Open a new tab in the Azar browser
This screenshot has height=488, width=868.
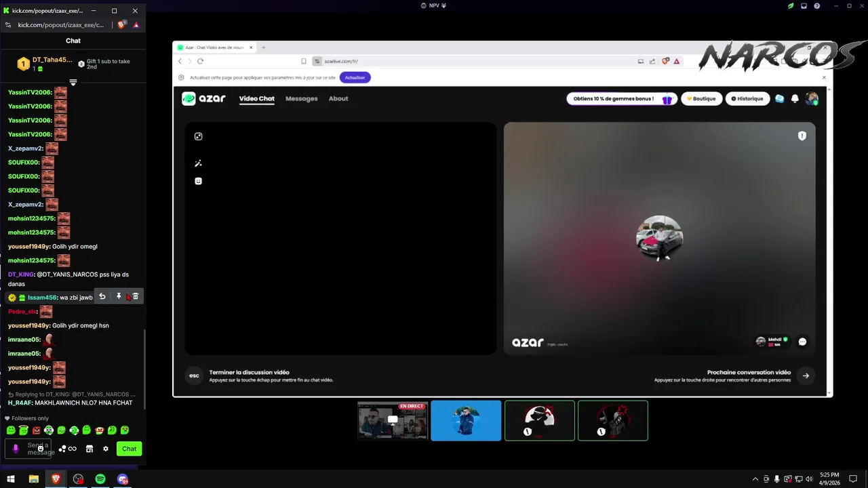pyautogui.click(x=264, y=47)
